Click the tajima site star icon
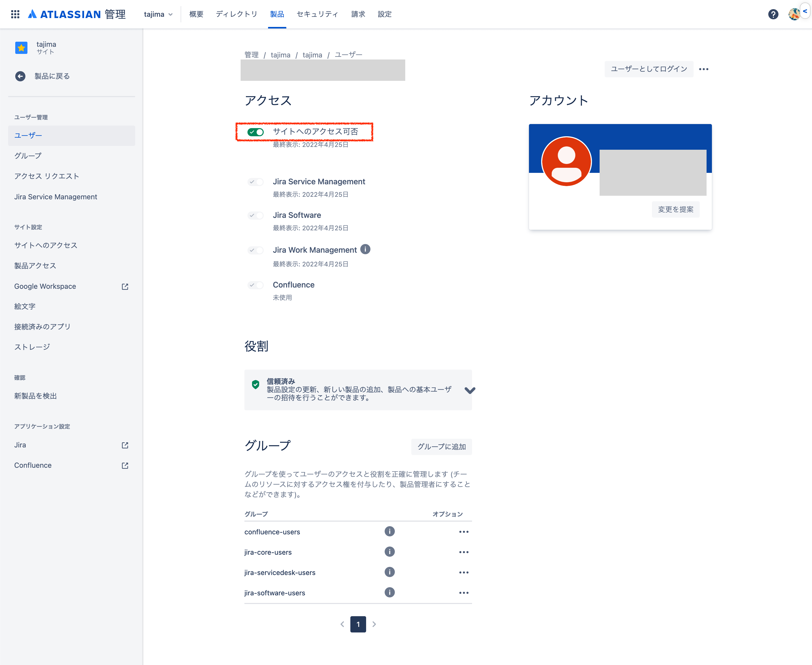This screenshot has width=812, height=665. [21, 48]
